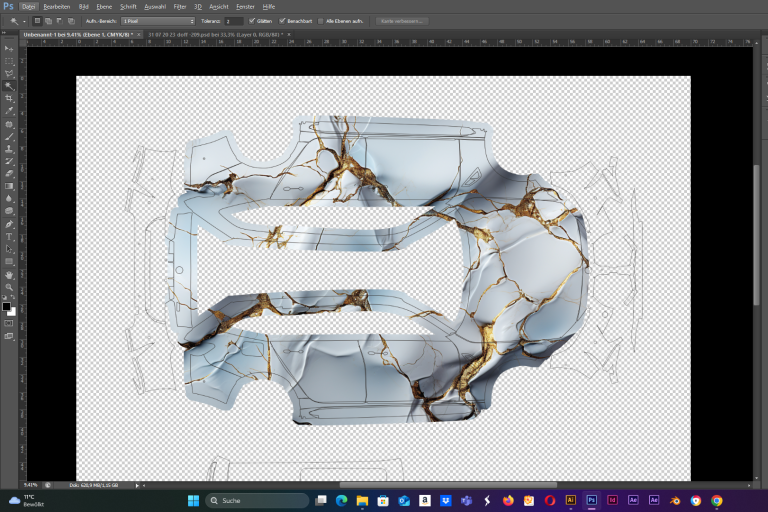
Task: Open the Windows Suche search box
Action: [258, 501]
